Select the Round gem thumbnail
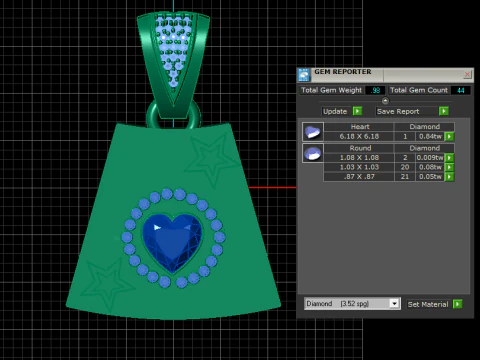480x360 pixels. pyautogui.click(x=313, y=153)
